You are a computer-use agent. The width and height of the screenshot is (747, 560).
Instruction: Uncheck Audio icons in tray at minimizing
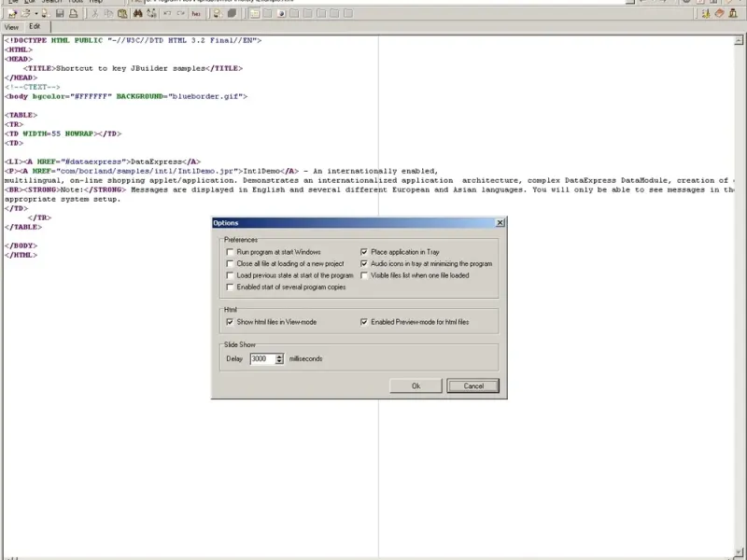[x=364, y=263]
